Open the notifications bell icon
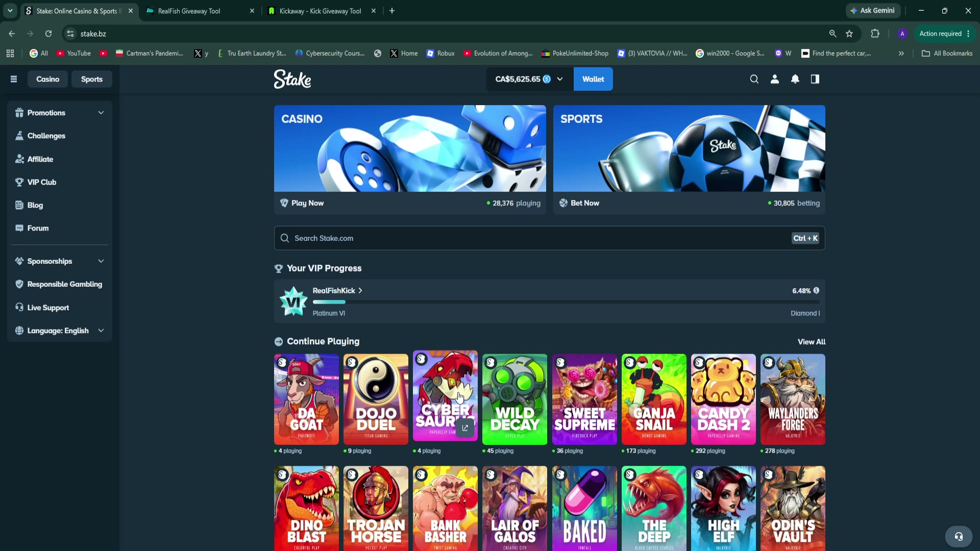The height and width of the screenshot is (551, 980). 795,79
